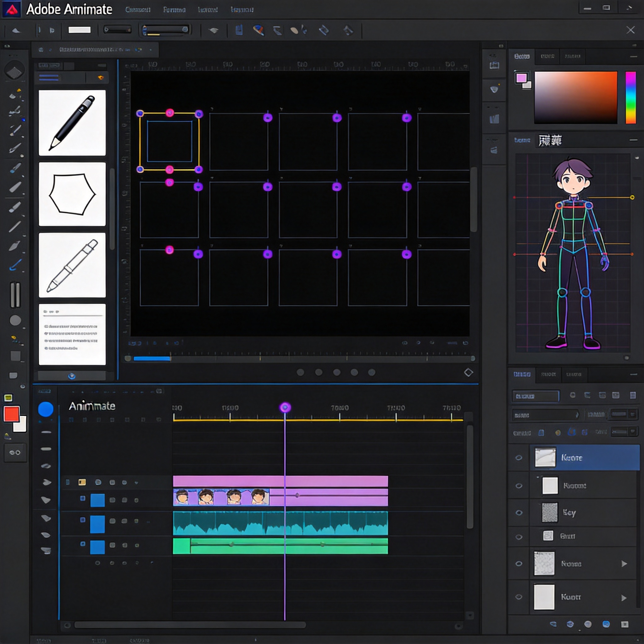Image resolution: width=644 pixels, height=644 pixels.
Task: Click the shield-shaped icon in the right dock strip
Action: pyautogui.click(x=494, y=89)
